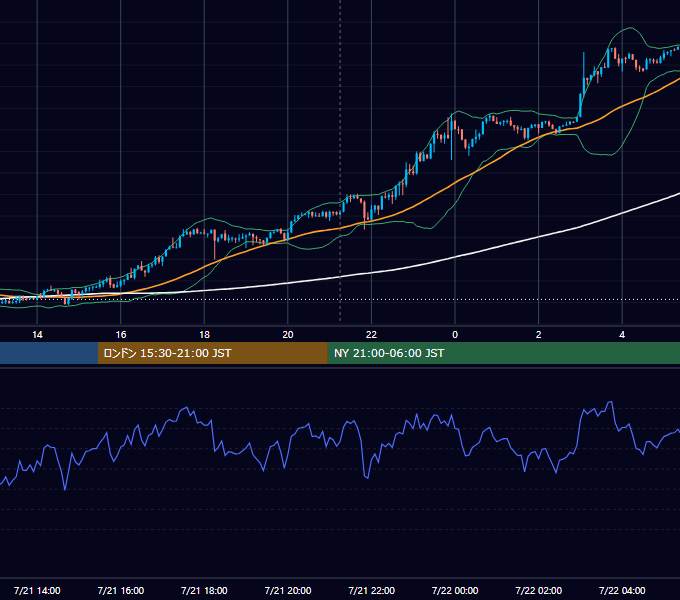Click the "14" hour label on price chart axis
The height and width of the screenshot is (600, 680).
pyautogui.click(x=37, y=335)
